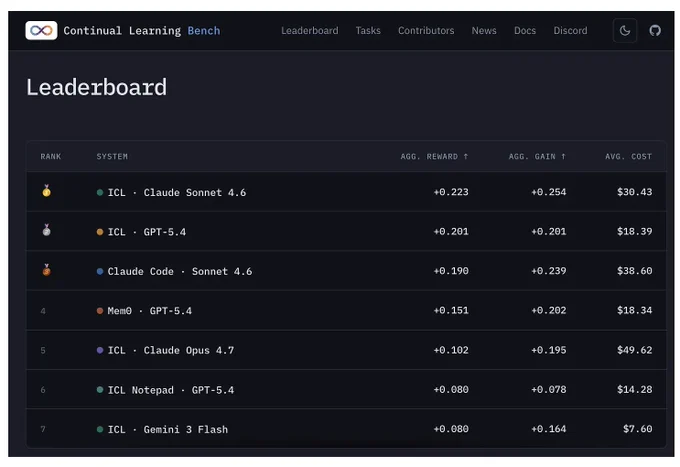Image resolution: width=680 pixels, height=467 pixels.
Task: Click the $7.60 cost value
Action: (638, 429)
